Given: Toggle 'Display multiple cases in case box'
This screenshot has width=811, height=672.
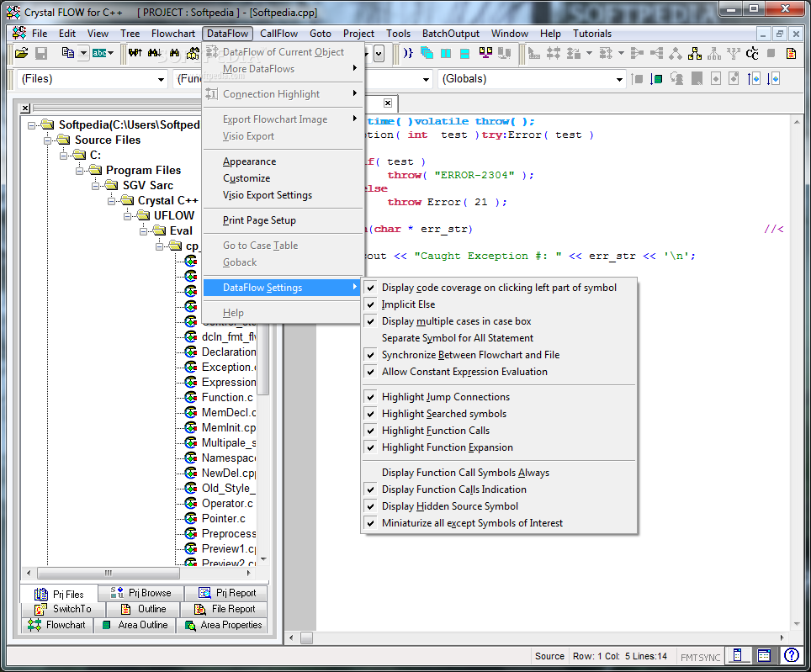Looking at the screenshot, I should [x=499, y=321].
